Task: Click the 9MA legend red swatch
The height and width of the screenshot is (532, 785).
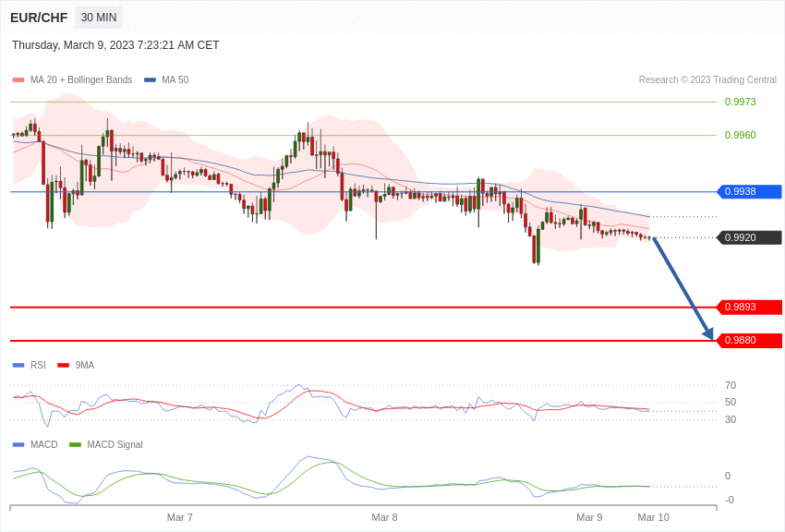Action: (64, 366)
